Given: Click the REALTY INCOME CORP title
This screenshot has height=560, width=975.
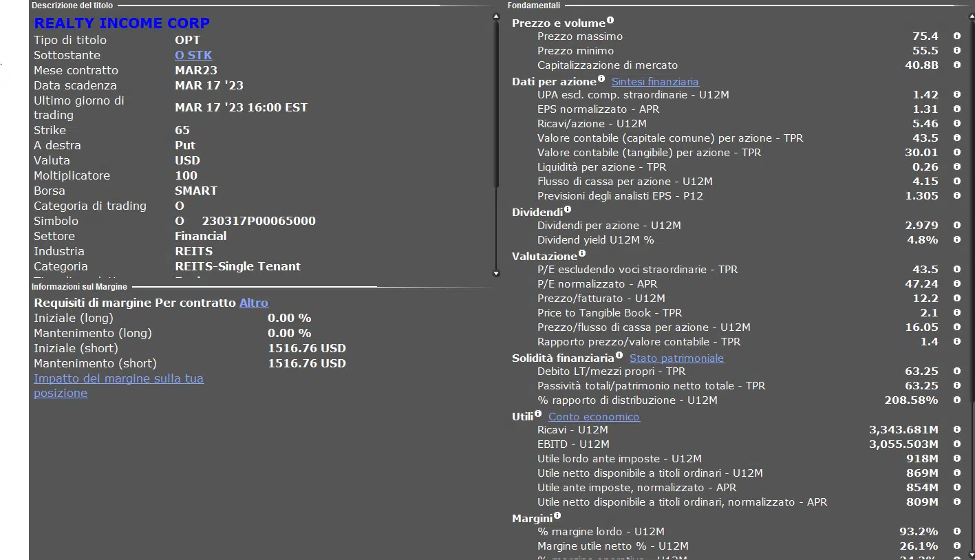Looking at the screenshot, I should [122, 23].
